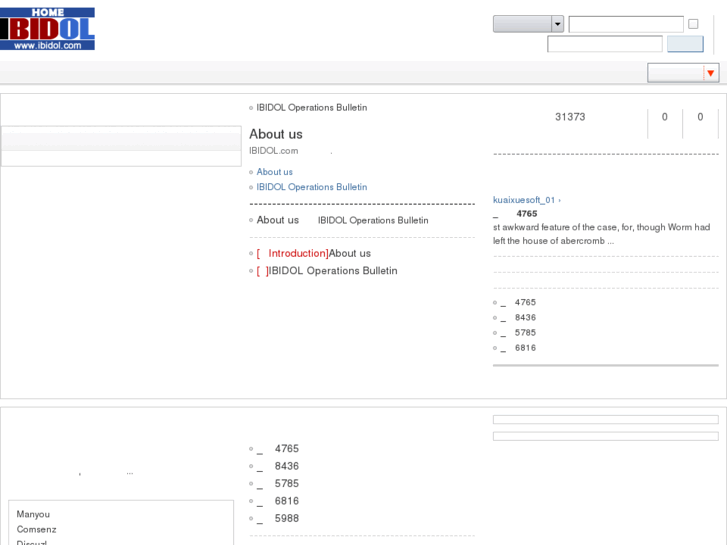Toggle the remember-me checkbox in header
The image size is (727, 545).
point(693,24)
